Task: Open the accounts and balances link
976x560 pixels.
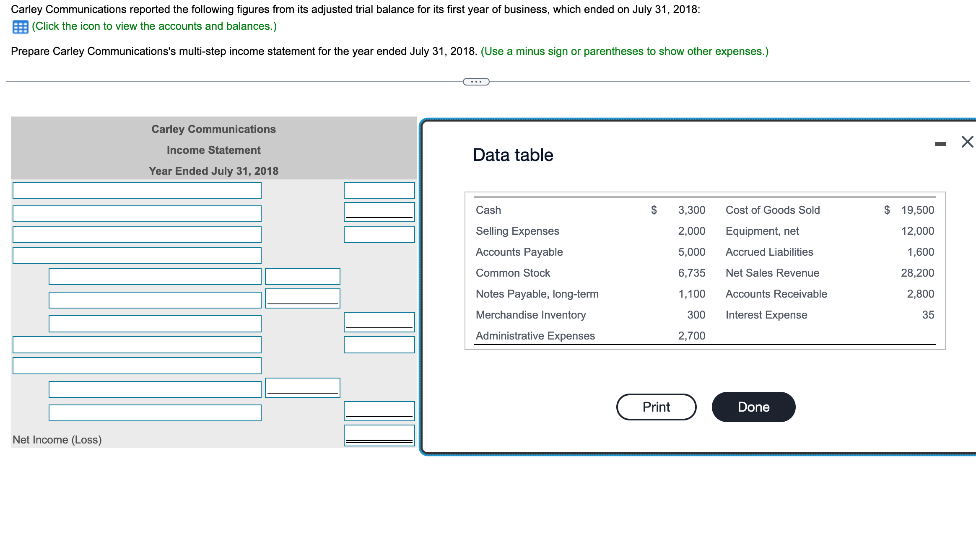Action: coord(154,26)
